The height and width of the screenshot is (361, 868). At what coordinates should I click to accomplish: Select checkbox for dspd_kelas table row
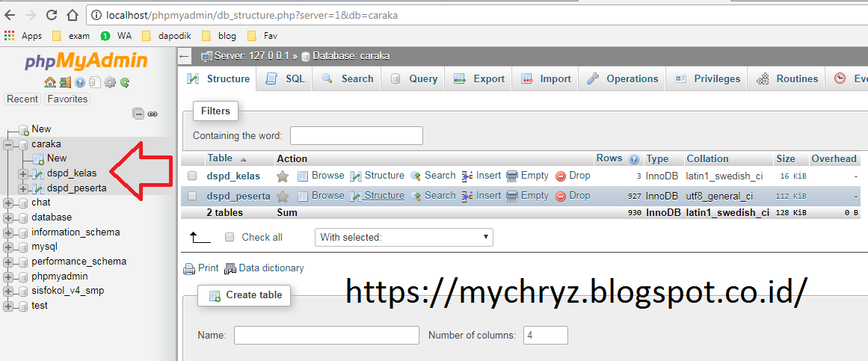[x=192, y=176]
